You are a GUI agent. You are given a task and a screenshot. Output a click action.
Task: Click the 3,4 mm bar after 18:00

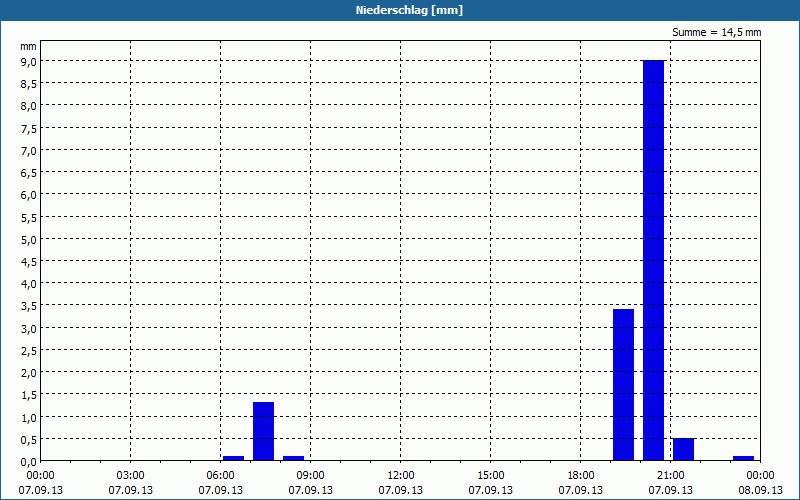tap(623, 385)
